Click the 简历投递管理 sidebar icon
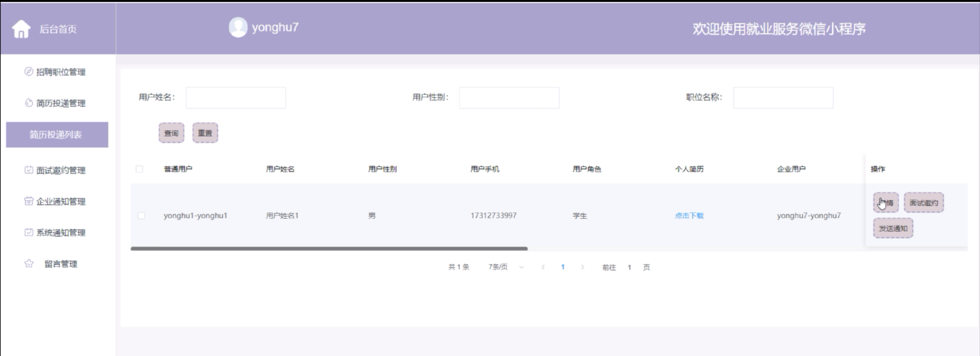Viewport: 980px width, 356px height. point(28,103)
